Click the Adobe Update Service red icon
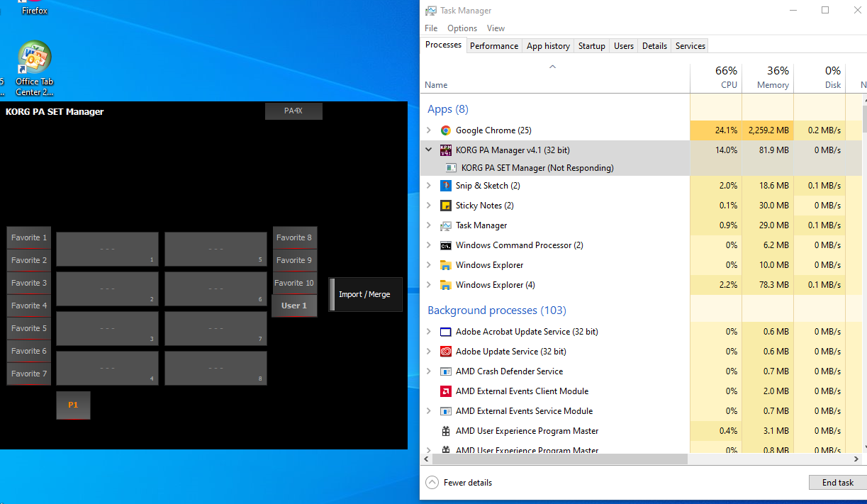 click(x=446, y=352)
